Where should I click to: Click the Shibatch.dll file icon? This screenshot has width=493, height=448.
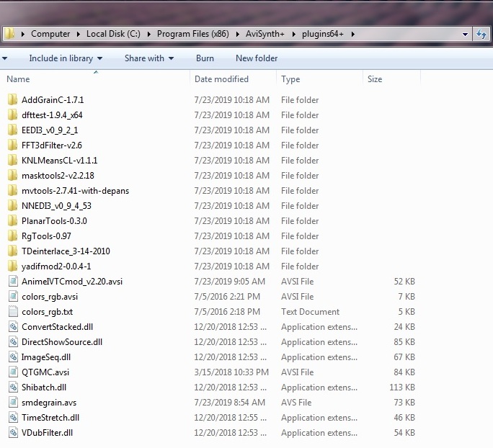coord(13,387)
